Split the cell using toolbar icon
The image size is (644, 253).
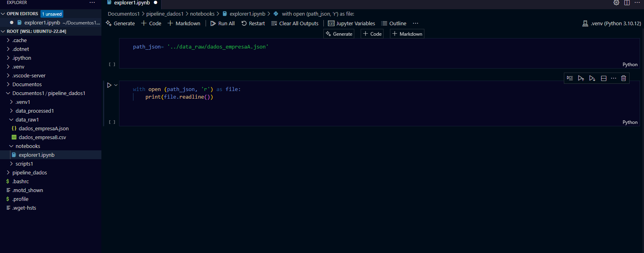click(x=604, y=78)
